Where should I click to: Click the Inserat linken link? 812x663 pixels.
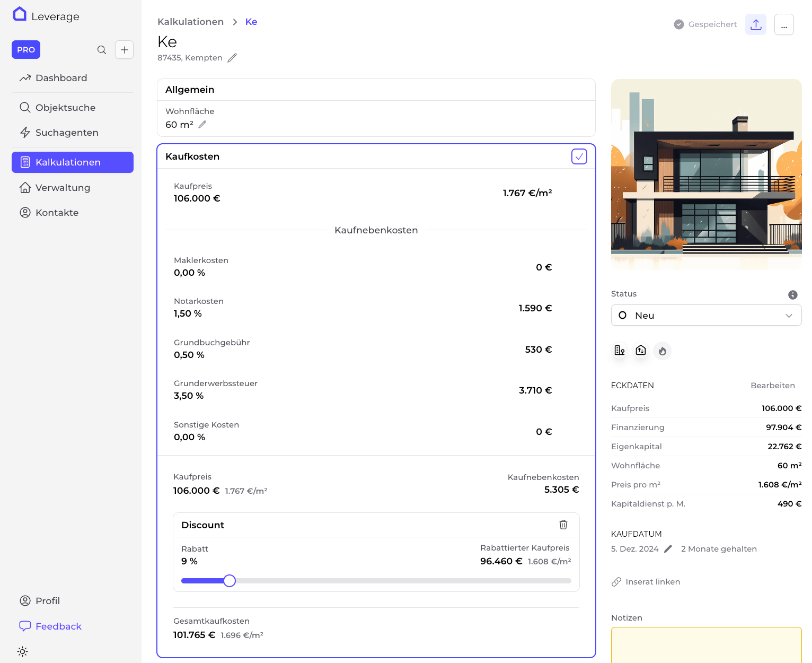tap(652, 582)
